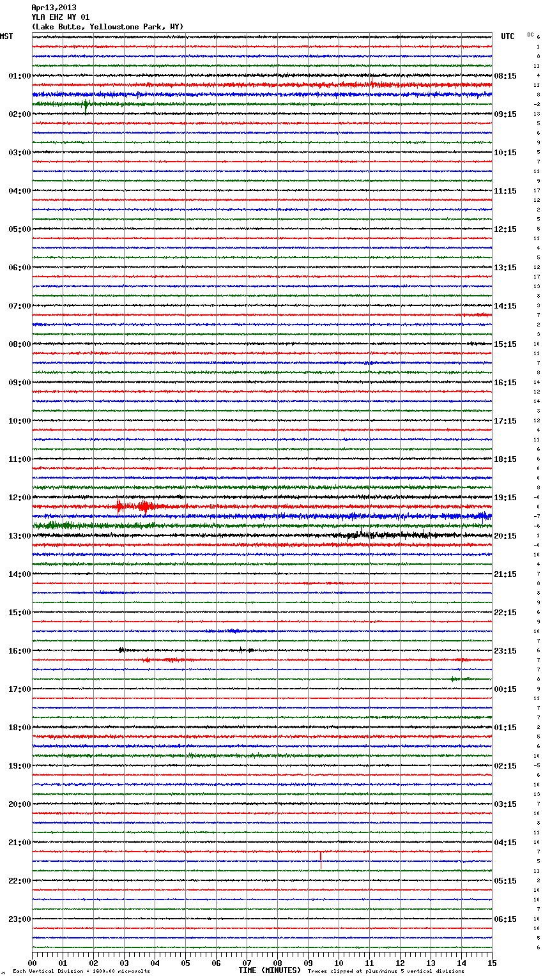The image size is (543, 980).
Task: Click the "TIME (MINUTES)" axis title
Action: coord(270,970)
